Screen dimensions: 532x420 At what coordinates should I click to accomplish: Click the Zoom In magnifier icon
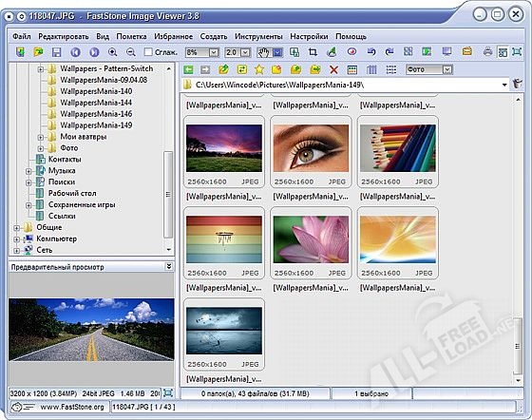[x=112, y=52]
